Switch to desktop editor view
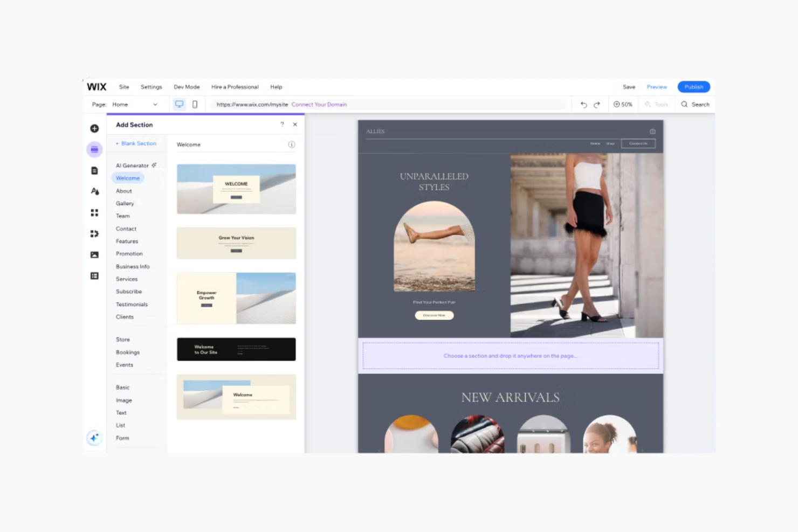Image resolution: width=798 pixels, height=532 pixels. pos(178,104)
